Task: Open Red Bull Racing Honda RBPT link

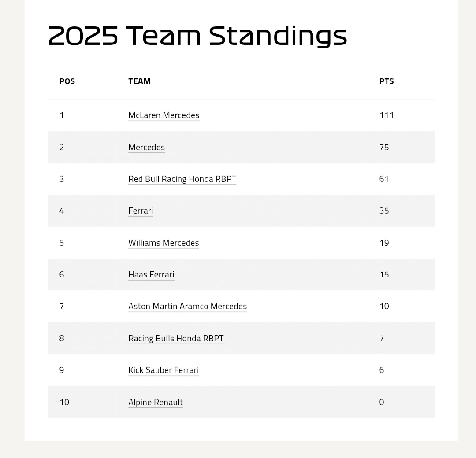Action: 182,179
